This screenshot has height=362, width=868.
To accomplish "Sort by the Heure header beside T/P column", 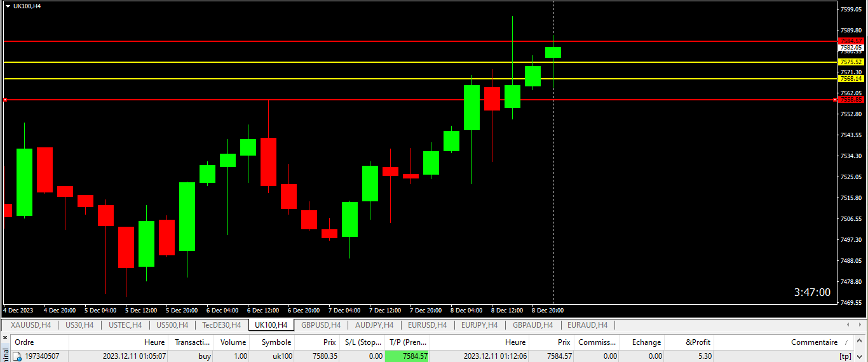I will pos(479,342).
